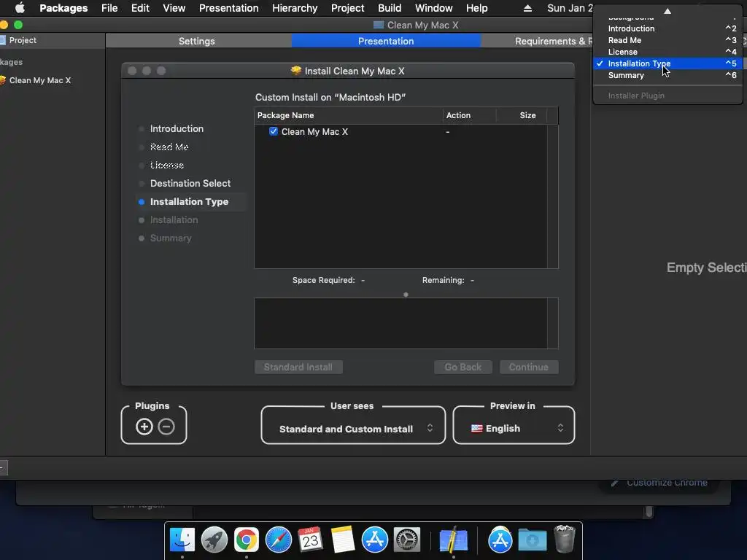Open Finder from the Dock
Image resolution: width=747 pixels, height=560 pixels.
point(182,540)
